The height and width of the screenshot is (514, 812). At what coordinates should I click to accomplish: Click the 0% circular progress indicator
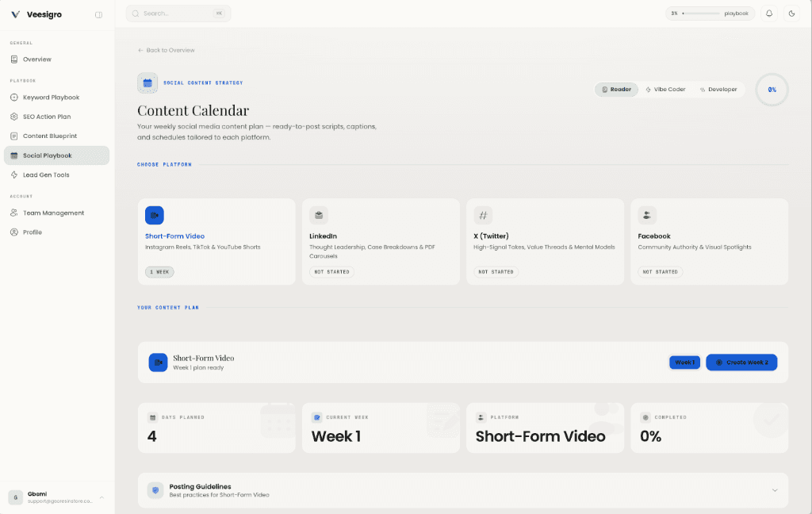click(772, 90)
